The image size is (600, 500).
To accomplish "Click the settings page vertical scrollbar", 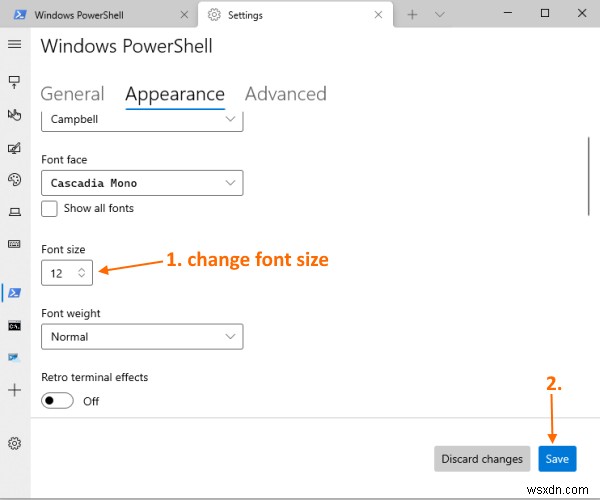I will tap(589, 176).
